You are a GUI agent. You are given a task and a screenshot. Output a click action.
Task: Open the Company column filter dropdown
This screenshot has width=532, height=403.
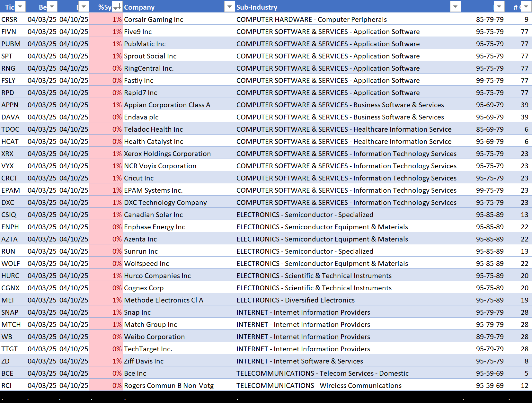[229, 7]
